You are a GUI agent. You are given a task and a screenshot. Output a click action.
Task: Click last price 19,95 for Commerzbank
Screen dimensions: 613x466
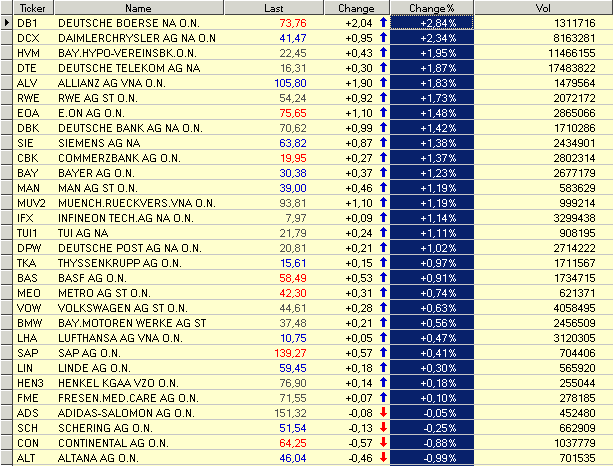click(293, 158)
